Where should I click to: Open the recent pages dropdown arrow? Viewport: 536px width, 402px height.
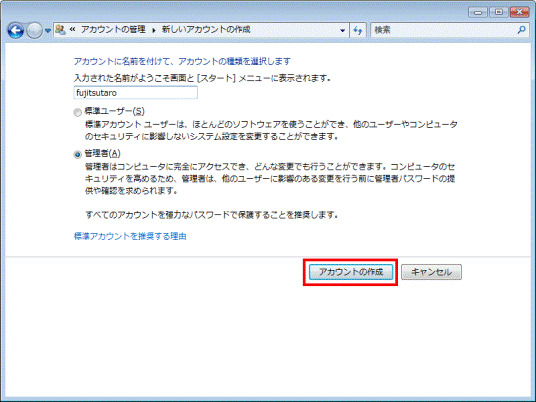pyautogui.click(x=48, y=31)
